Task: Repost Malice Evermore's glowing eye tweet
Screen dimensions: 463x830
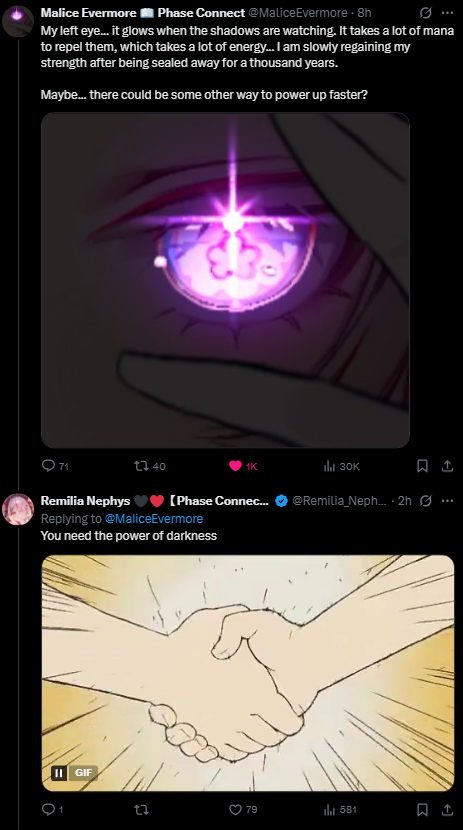Action: pyautogui.click(x=150, y=466)
